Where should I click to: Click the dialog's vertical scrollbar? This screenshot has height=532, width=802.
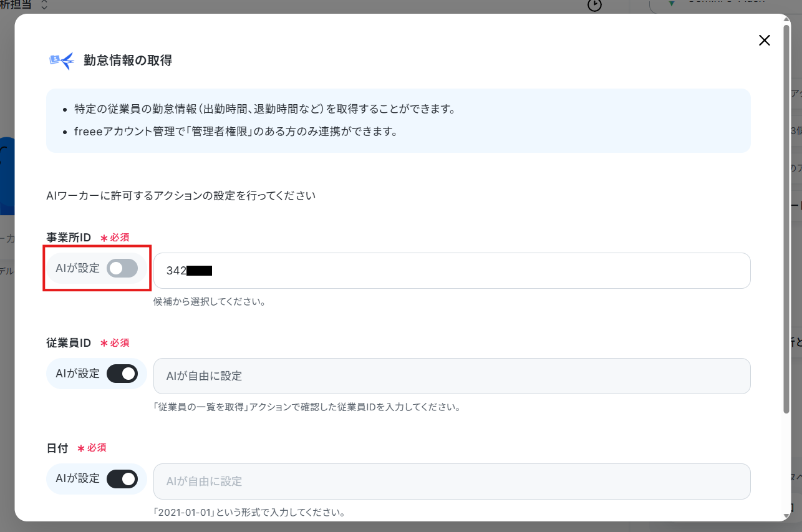point(786,218)
